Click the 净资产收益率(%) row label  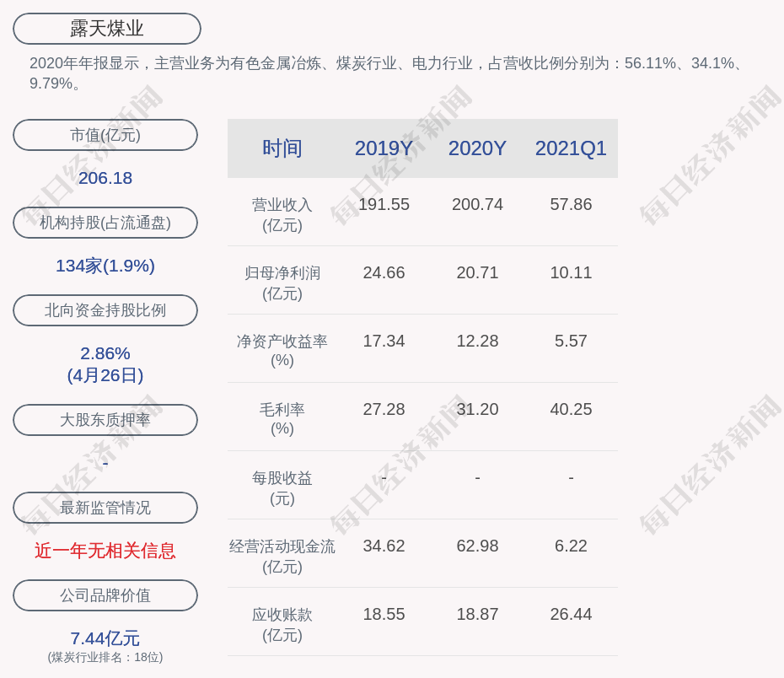282,351
